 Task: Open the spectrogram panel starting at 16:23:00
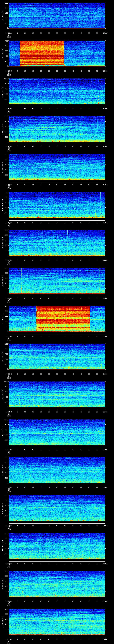click(x=57, y=356)
